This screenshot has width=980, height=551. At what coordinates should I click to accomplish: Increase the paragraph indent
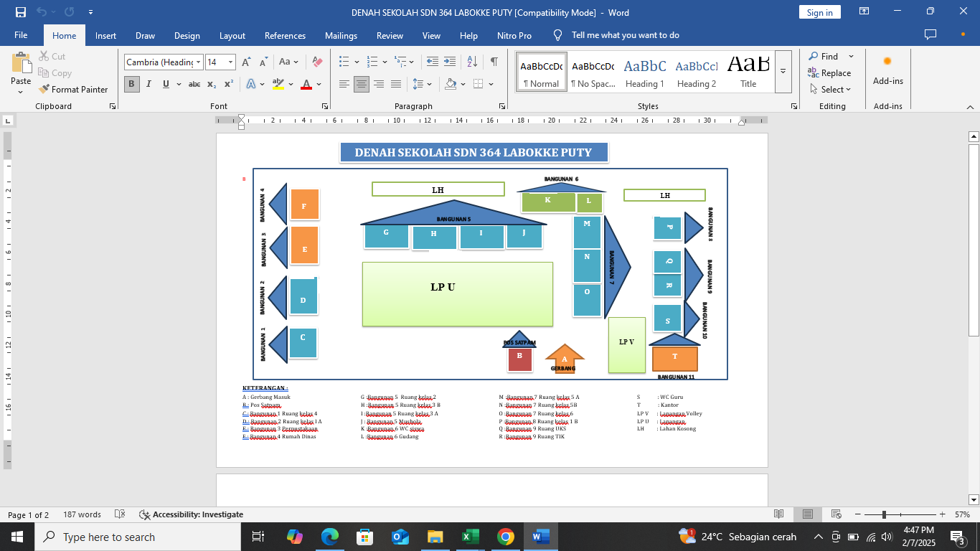point(450,62)
